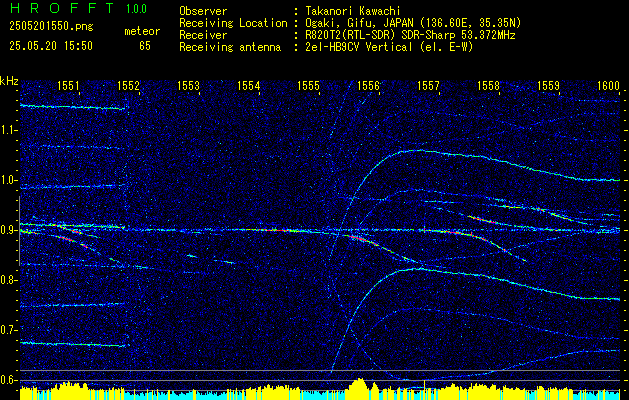
Task: Click the 1557 time marker
Action: [x=428, y=85]
